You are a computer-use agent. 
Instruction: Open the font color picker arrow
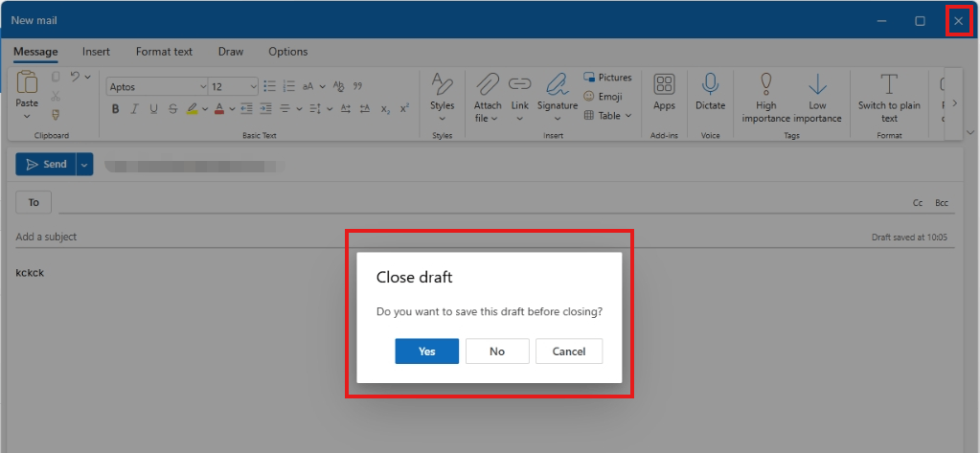coord(232,109)
